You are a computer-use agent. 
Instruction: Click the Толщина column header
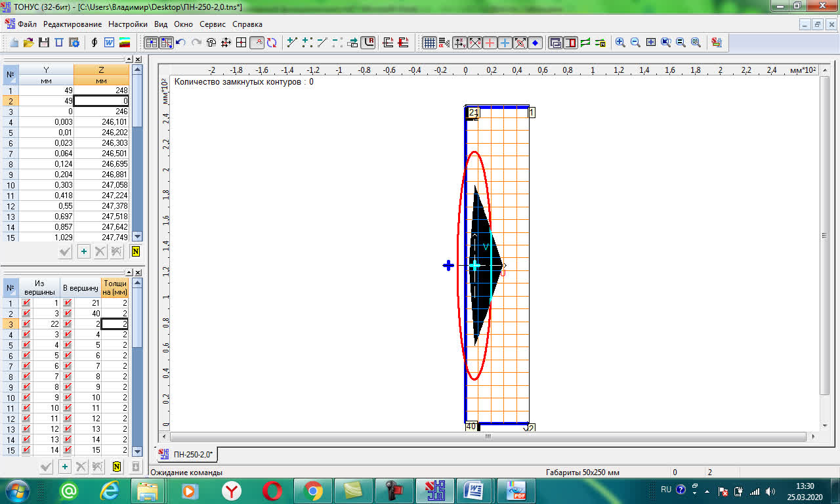115,287
